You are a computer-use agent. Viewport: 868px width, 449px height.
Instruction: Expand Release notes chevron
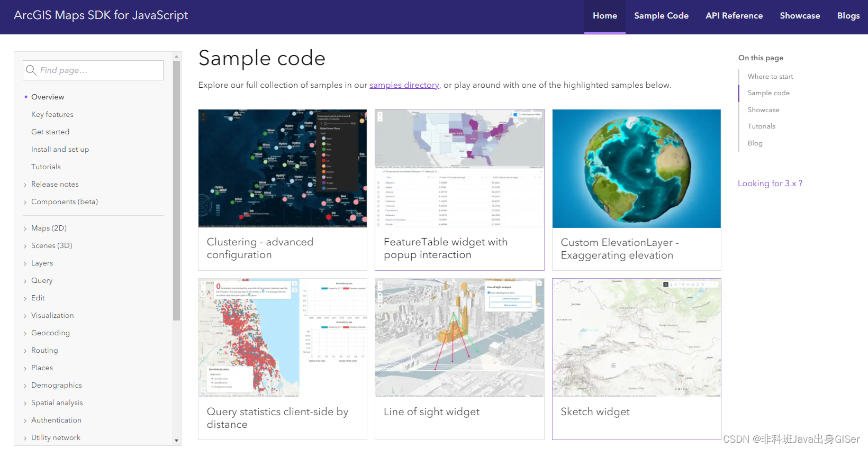(25, 185)
